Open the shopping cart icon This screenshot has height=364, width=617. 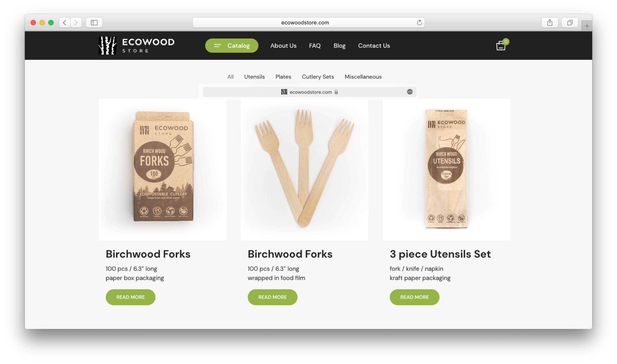pos(501,46)
